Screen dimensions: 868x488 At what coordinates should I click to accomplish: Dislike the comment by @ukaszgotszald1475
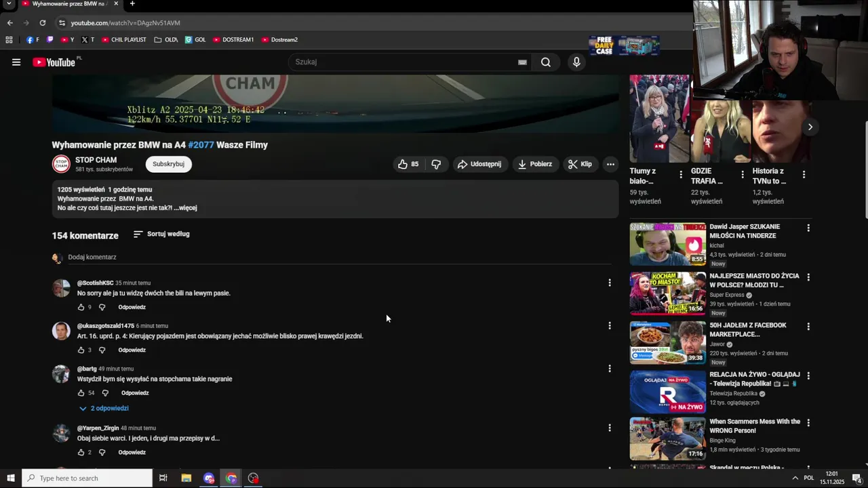pos(102,350)
